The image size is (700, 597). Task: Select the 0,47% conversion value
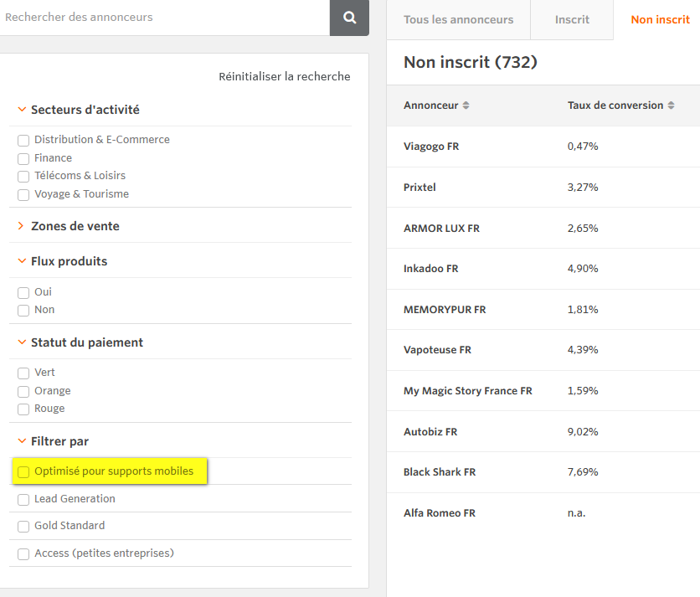pyautogui.click(x=583, y=146)
